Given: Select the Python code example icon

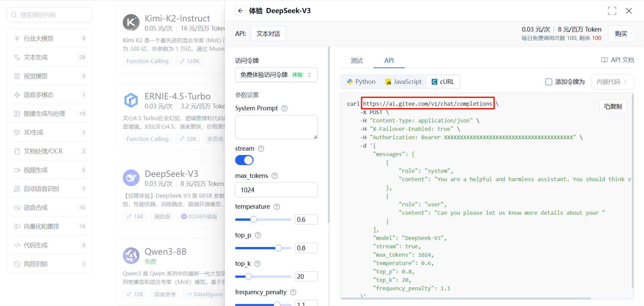Looking at the screenshot, I should 350,82.
